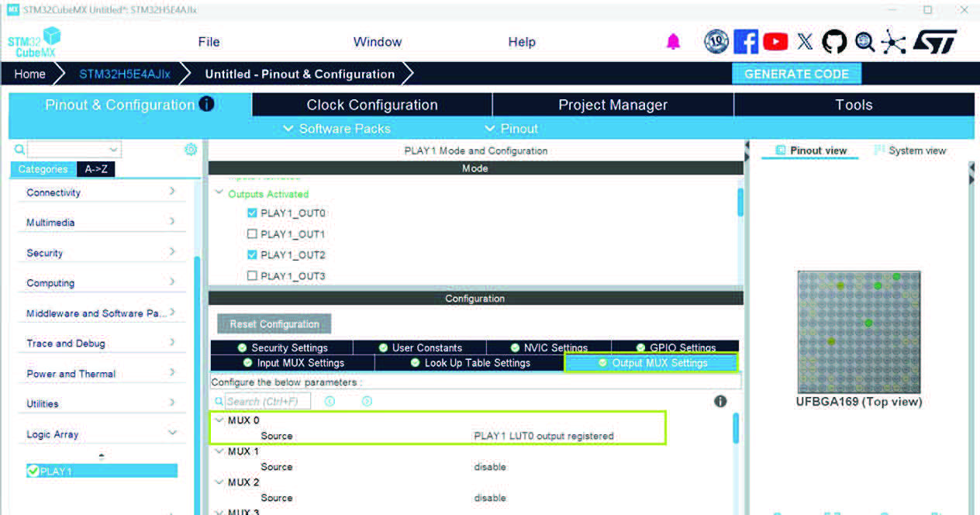
Task: Open the Input MUX Settings tab
Action: pyautogui.click(x=293, y=362)
